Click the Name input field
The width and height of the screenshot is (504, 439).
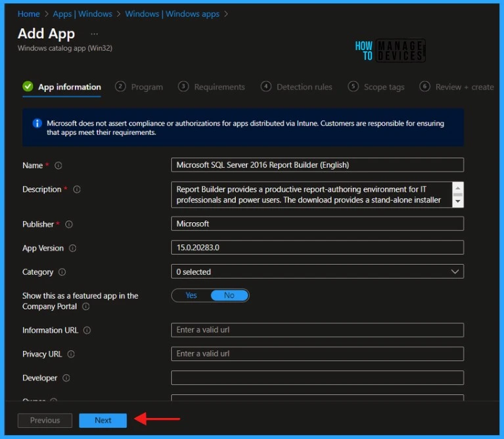(317, 165)
